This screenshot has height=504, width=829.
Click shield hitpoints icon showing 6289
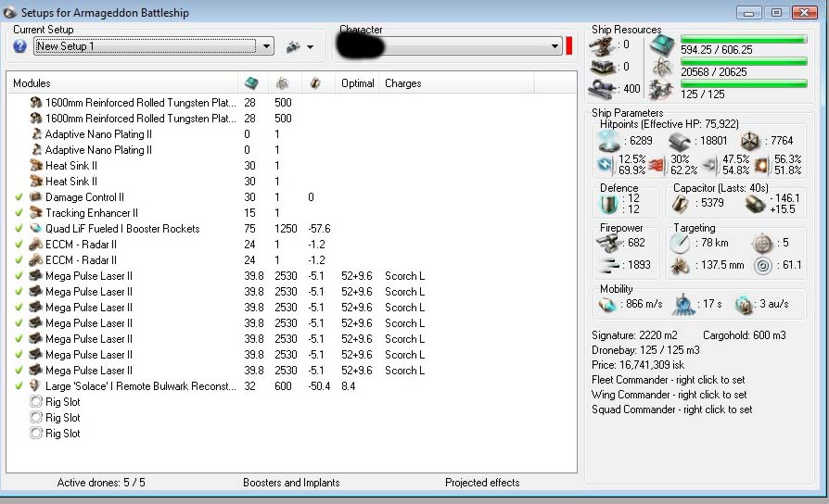click(x=608, y=141)
